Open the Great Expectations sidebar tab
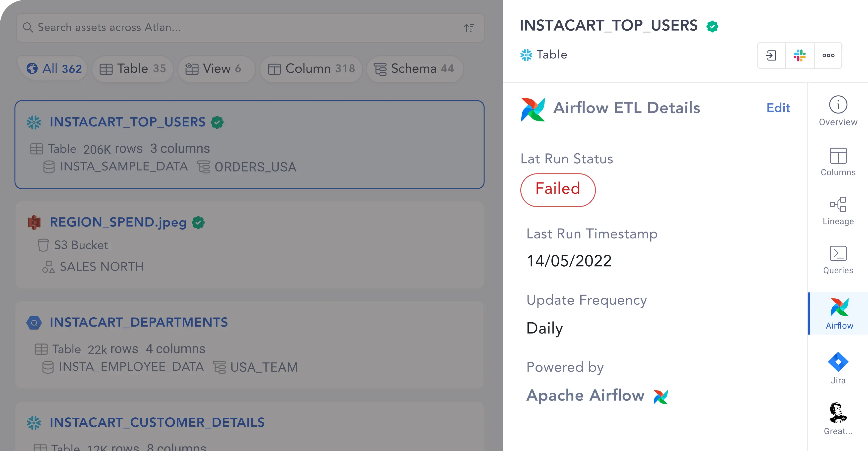 (x=838, y=419)
